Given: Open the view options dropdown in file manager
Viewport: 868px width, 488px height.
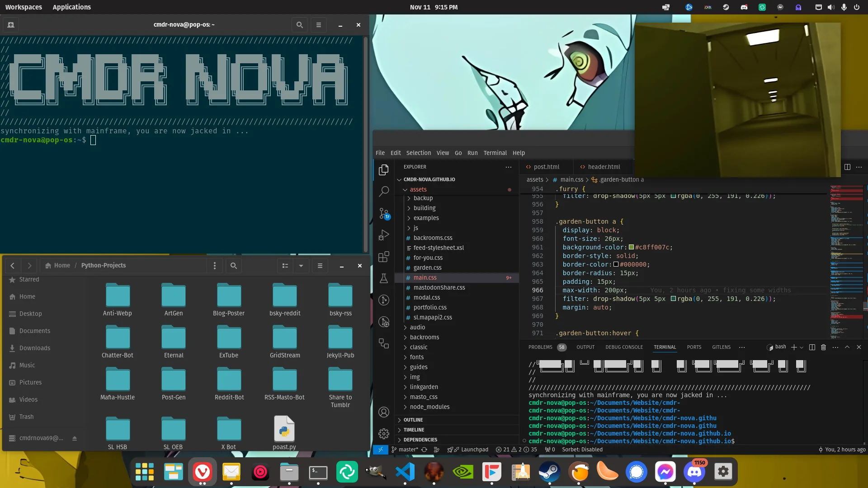Looking at the screenshot, I should pyautogui.click(x=301, y=266).
